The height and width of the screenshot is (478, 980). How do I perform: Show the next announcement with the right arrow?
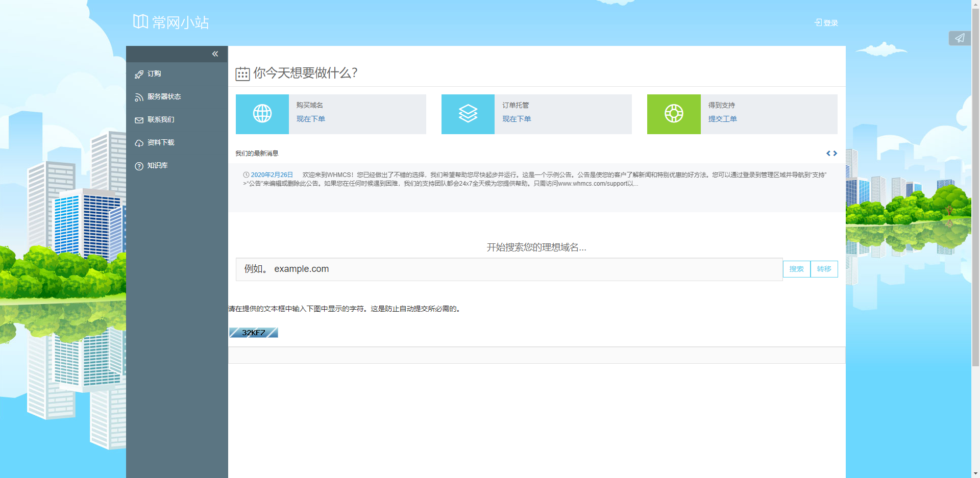tap(835, 153)
